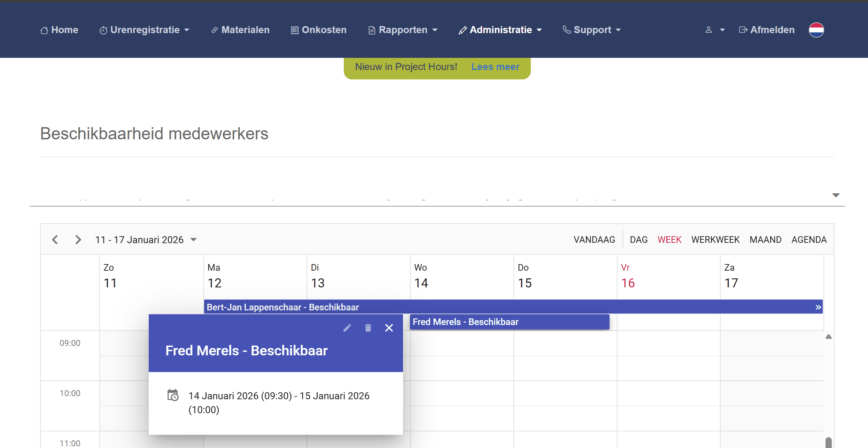Image resolution: width=868 pixels, height=448 pixels.
Task: Switch to the MAAND view
Action: 765,239
